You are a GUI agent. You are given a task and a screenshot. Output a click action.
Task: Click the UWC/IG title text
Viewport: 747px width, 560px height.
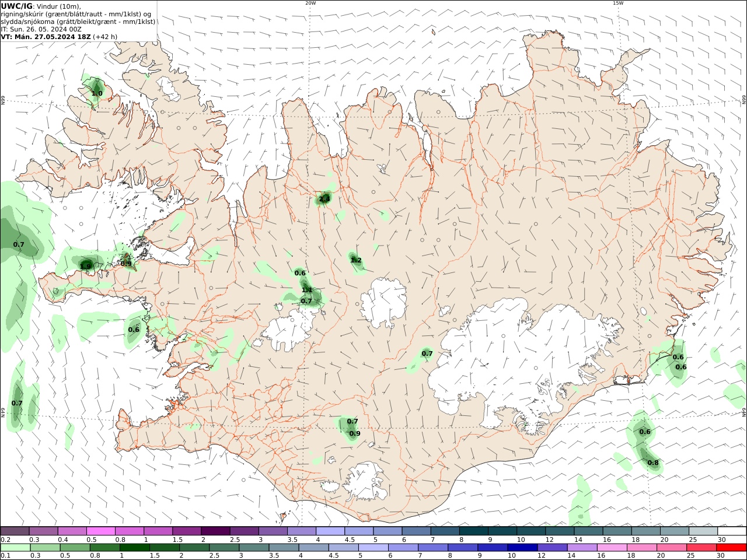pos(17,6)
